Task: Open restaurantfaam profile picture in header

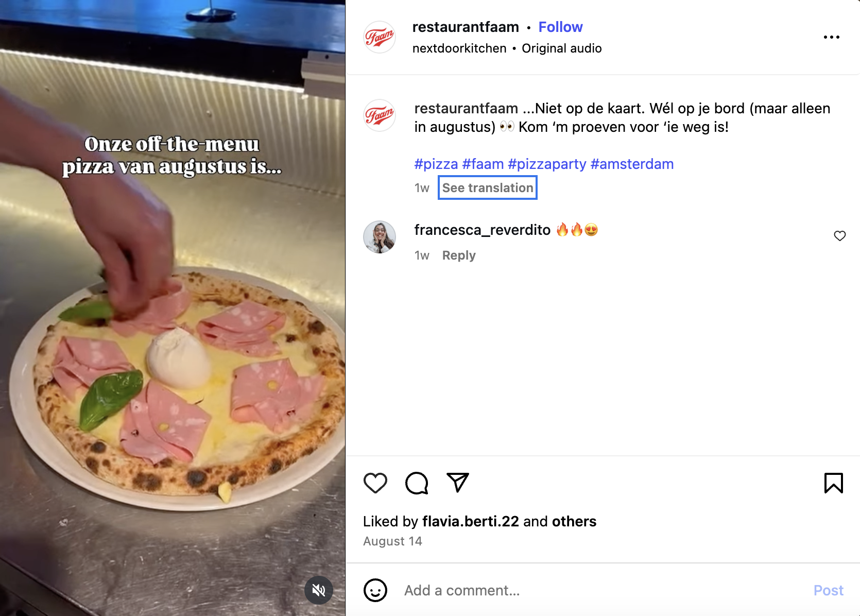Action: [380, 37]
